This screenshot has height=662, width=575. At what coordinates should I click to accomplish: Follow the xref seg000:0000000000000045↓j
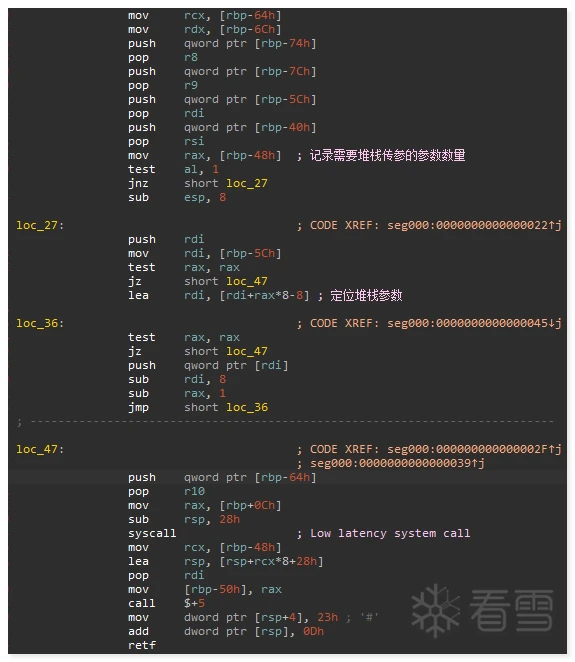474,323
